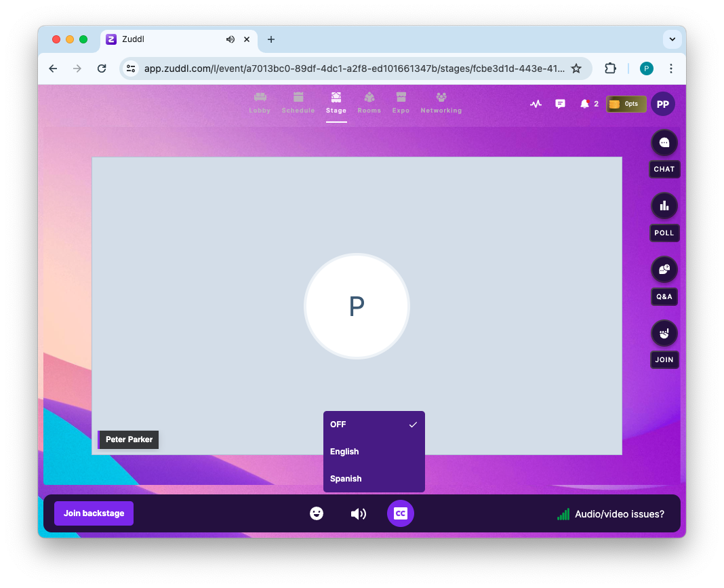Open the browser extensions puzzle icon
The image size is (724, 588).
point(610,68)
